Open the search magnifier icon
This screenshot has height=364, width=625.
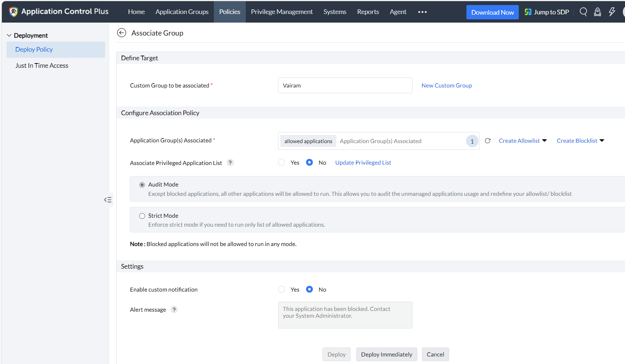tap(583, 12)
